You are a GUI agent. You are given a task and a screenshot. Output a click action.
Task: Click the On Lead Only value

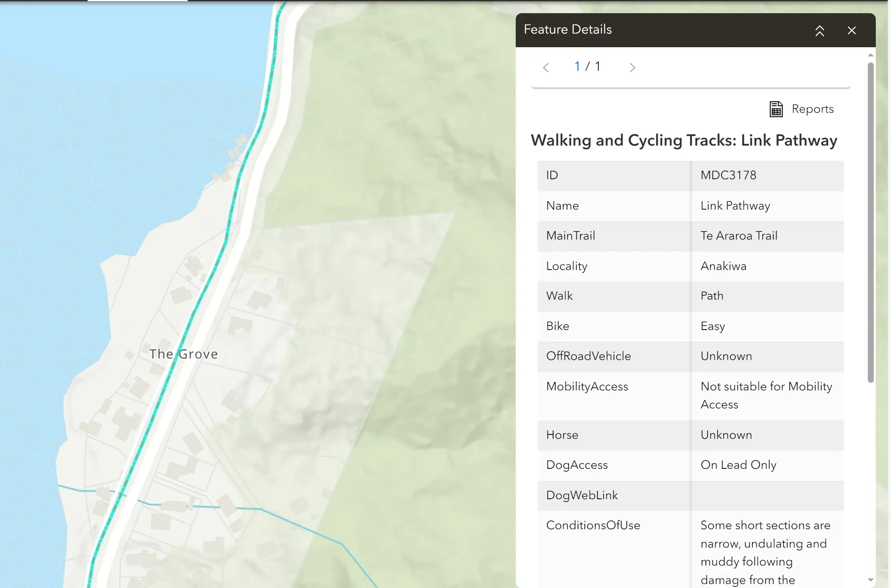pos(738,465)
